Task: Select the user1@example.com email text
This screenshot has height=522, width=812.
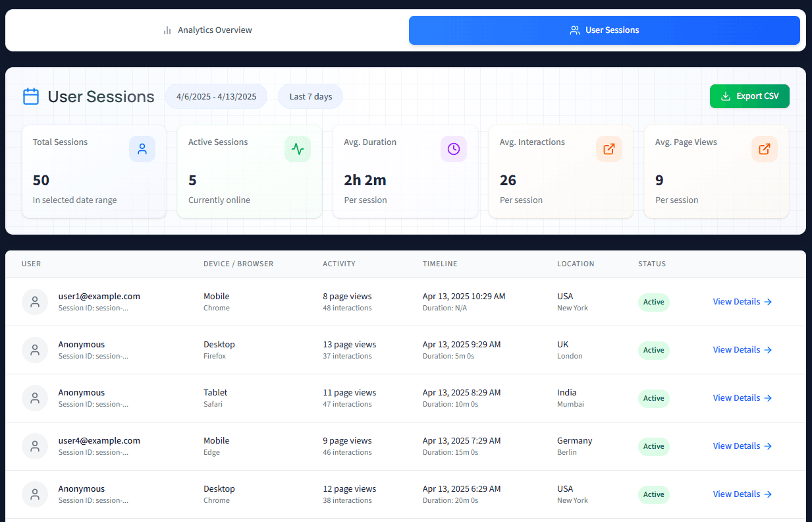Action: point(99,297)
